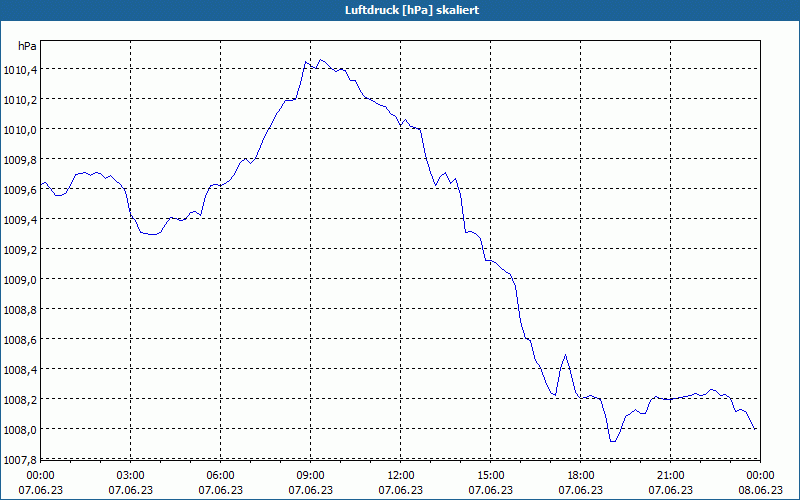Click the 1010,2 y-axis label

pos(20,100)
